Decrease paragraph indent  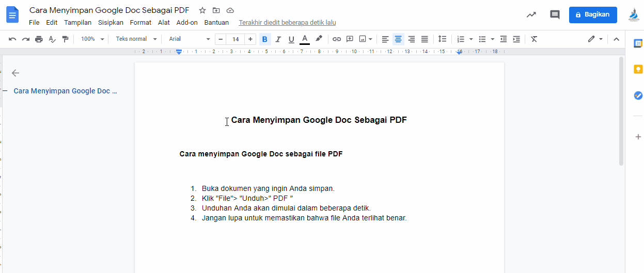[x=503, y=39]
